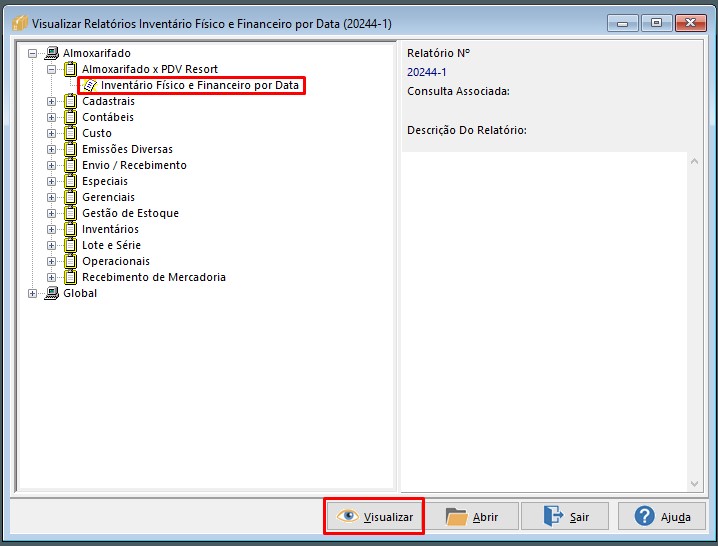Expand the Global root node

[33, 294]
